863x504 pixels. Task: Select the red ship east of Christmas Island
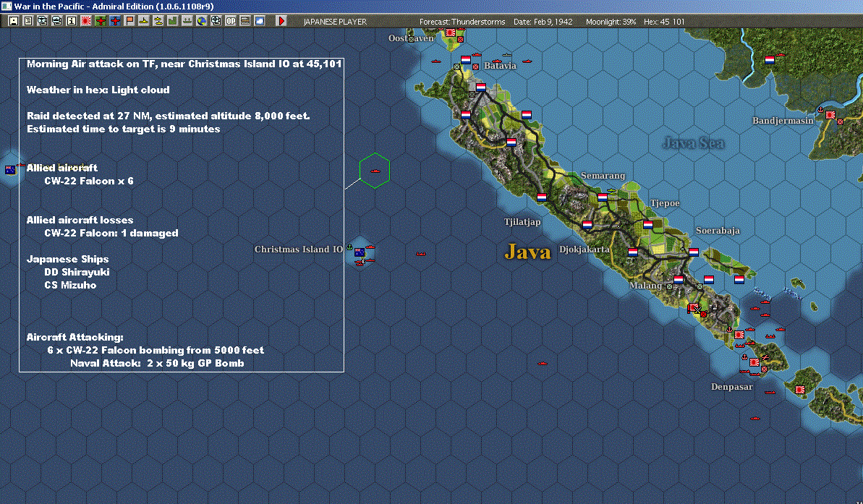[421, 255]
